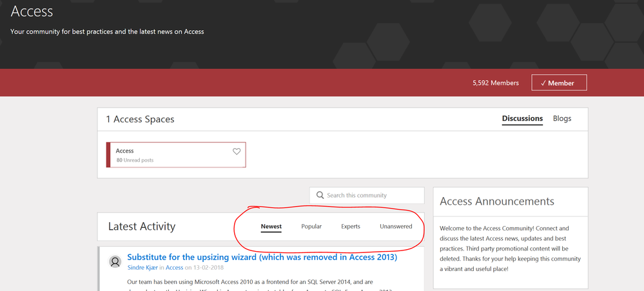Click the 1 Access Spaces heading
The image size is (644, 291).
pos(140,120)
